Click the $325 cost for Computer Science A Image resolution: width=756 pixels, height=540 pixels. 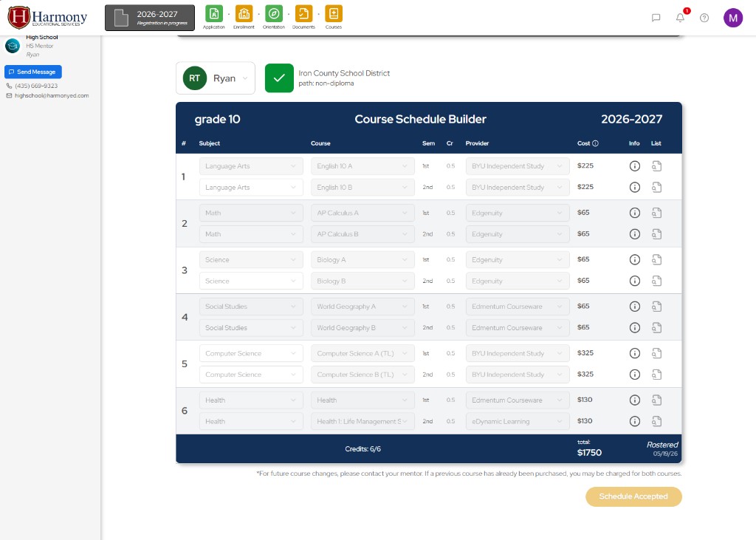(585, 353)
